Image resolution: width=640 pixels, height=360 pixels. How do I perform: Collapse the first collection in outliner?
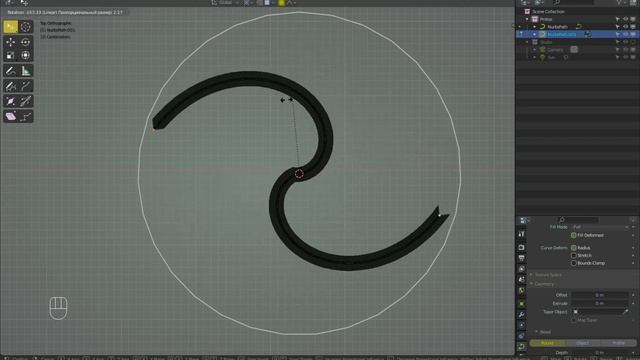(x=527, y=19)
